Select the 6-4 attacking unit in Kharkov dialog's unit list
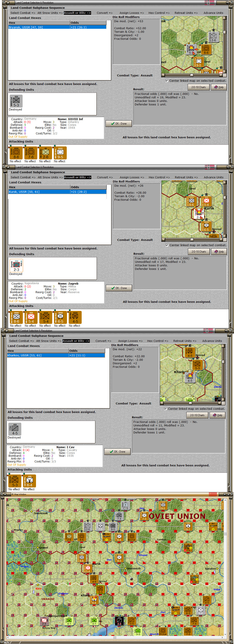 (x=29, y=481)
